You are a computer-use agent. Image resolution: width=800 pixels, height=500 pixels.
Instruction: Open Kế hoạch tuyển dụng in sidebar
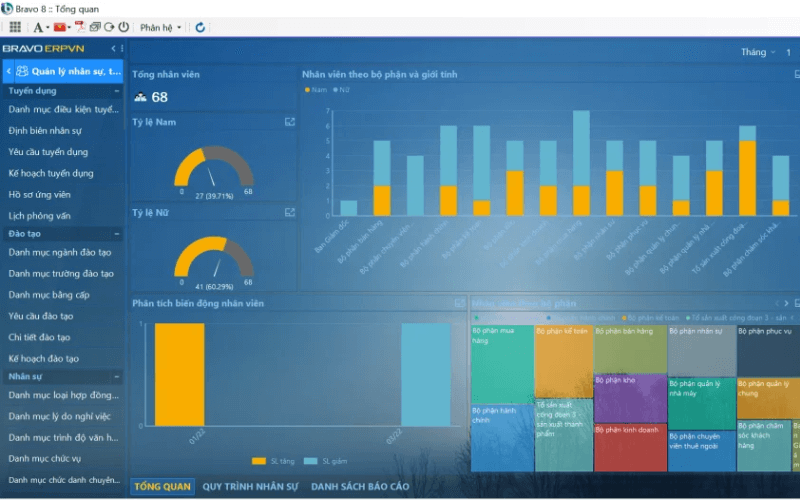(50, 173)
